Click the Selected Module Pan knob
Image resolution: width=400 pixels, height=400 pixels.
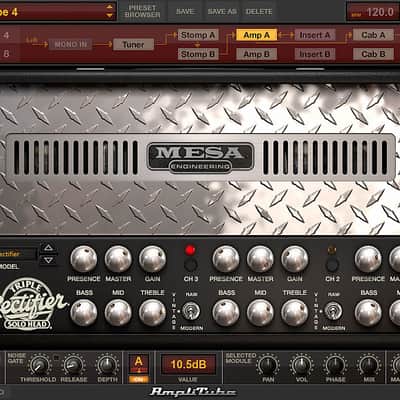[267, 365]
